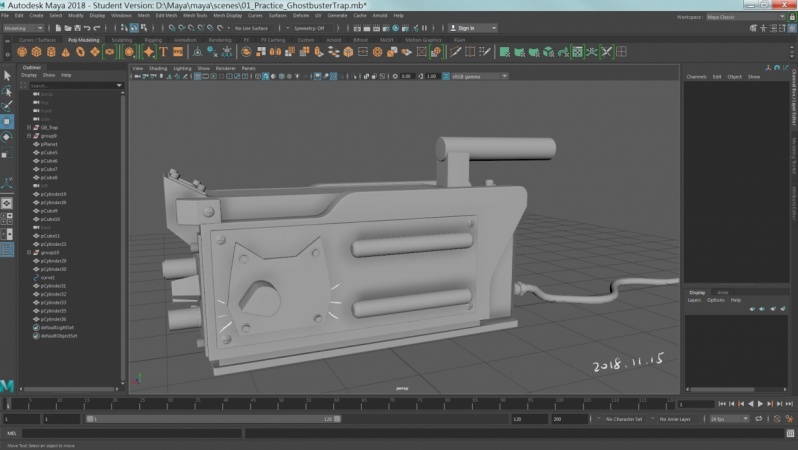Create a polygon sphere from the shelf
This screenshot has width=798, height=450.
[x=22, y=52]
